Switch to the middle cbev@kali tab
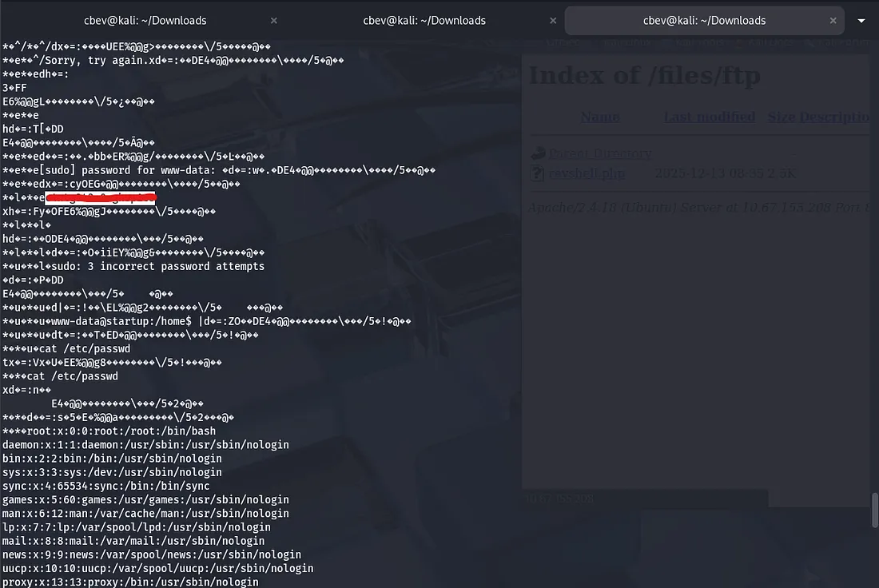This screenshot has height=588, width=879. pyautogui.click(x=424, y=21)
